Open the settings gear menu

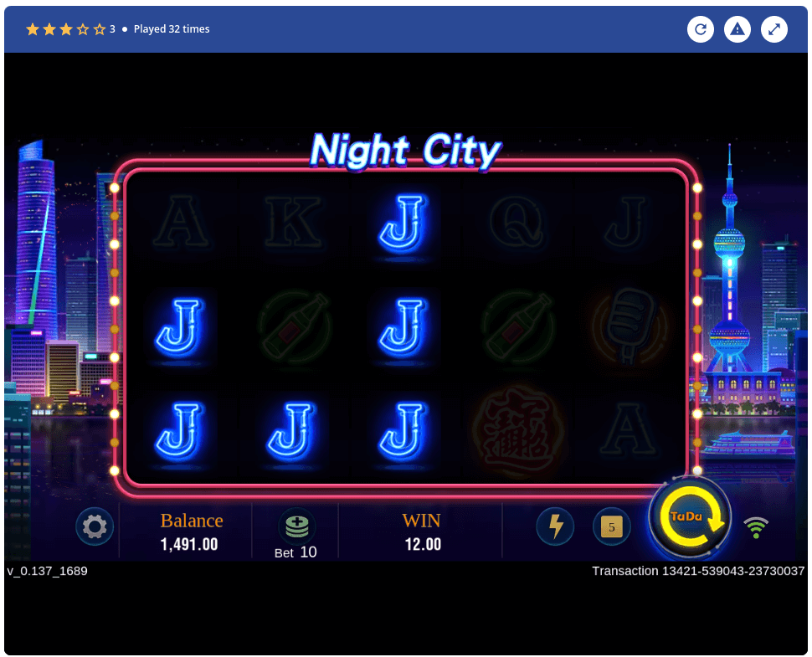coord(95,527)
